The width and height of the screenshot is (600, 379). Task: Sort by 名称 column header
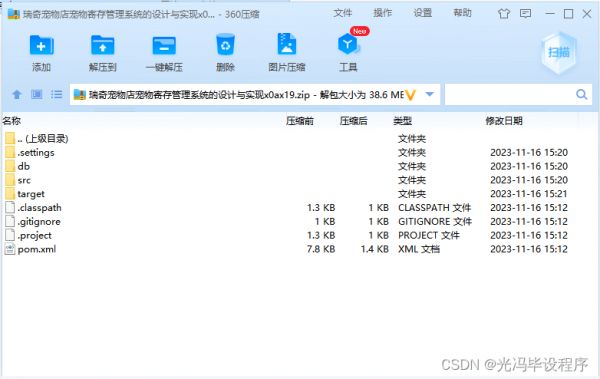pyautogui.click(x=11, y=121)
